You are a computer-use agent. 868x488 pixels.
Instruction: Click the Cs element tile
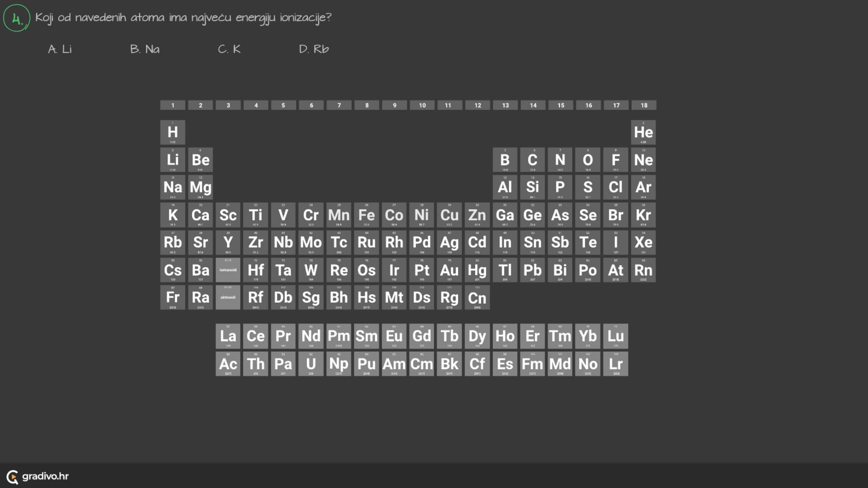tap(173, 270)
